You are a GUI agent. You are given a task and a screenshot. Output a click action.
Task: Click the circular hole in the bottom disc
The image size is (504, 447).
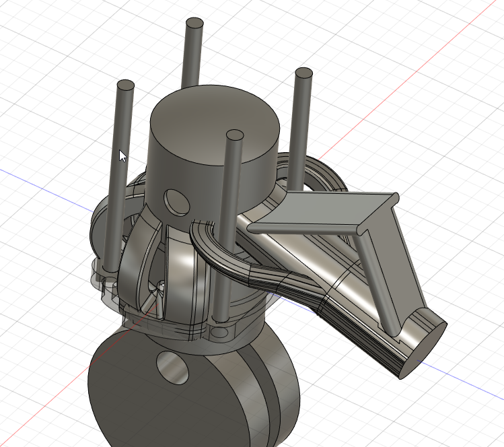coord(173,368)
